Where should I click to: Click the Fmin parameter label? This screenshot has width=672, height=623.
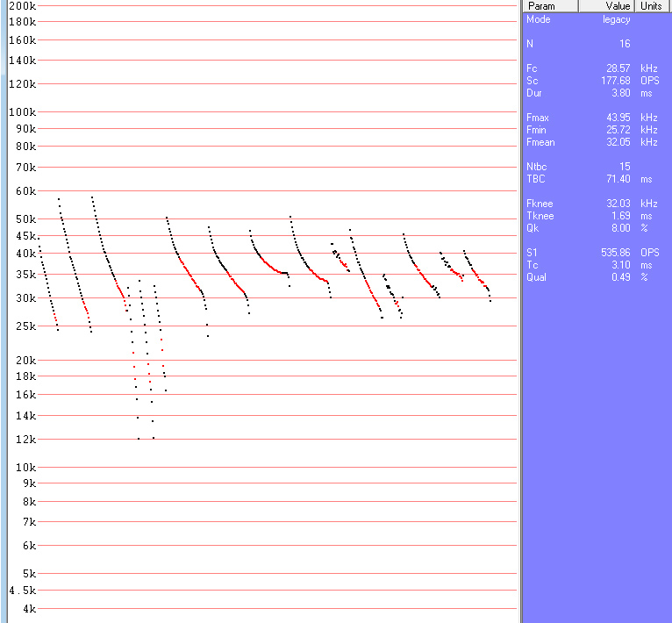pos(537,130)
